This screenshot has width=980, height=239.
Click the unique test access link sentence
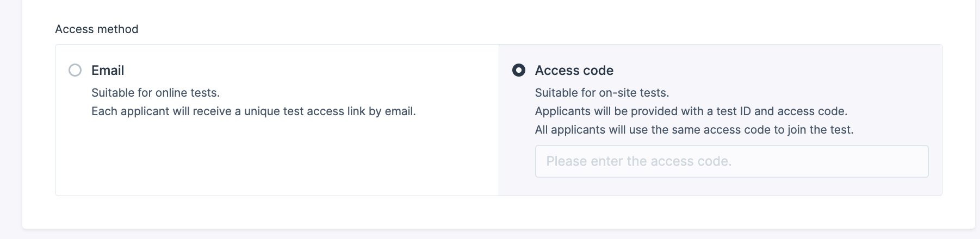tap(253, 111)
